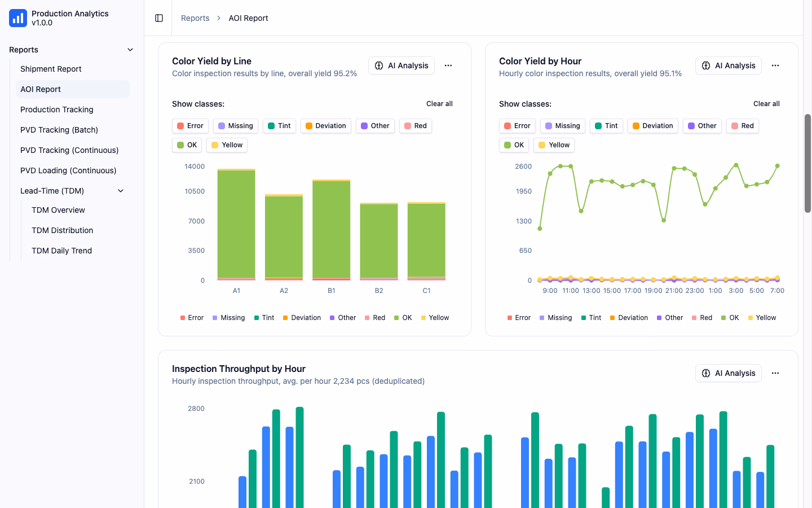The width and height of the screenshot is (812, 508).
Task: Click the A1 stacked bar in line chart
Action: (236, 225)
